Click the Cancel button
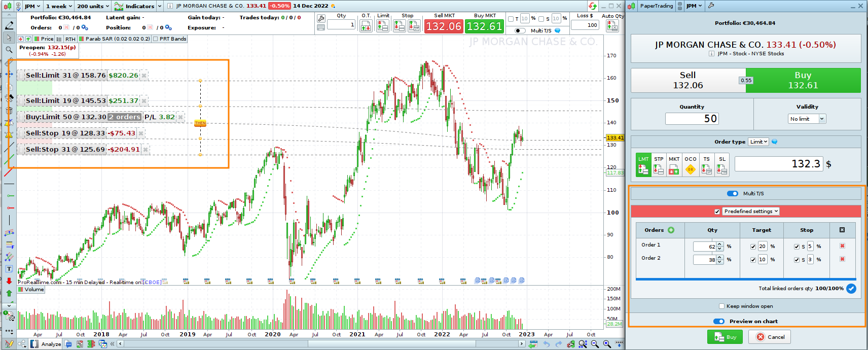 coord(770,337)
